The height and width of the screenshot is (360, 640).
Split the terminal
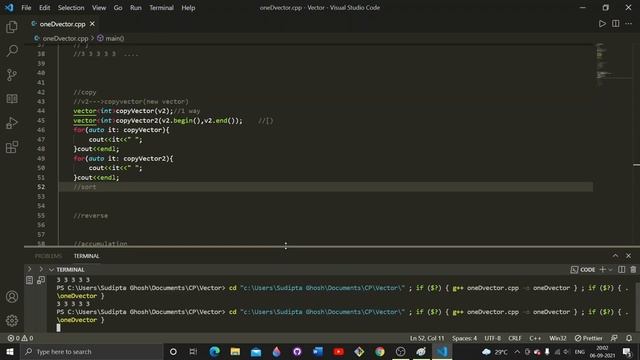pos(622,269)
